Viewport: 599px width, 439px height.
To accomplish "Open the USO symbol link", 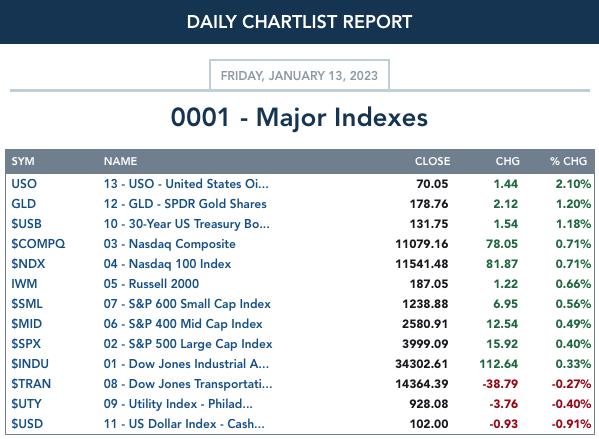I will click(24, 184).
